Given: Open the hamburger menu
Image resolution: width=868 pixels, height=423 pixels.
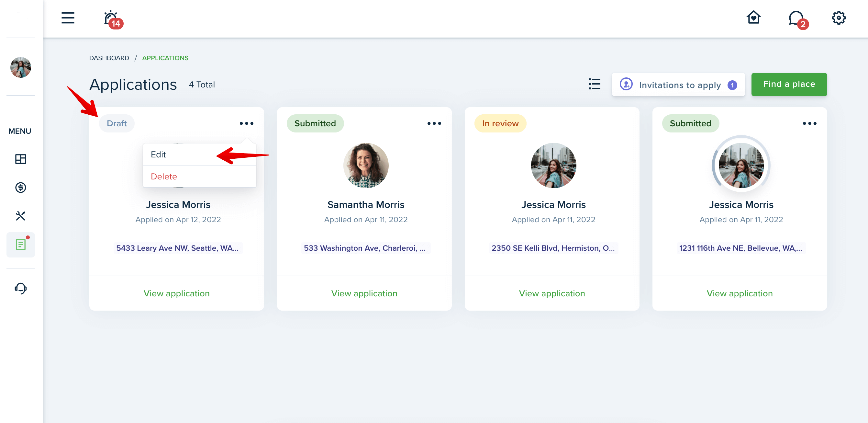Looking at the screenshot, I should [x=68, y=18].
